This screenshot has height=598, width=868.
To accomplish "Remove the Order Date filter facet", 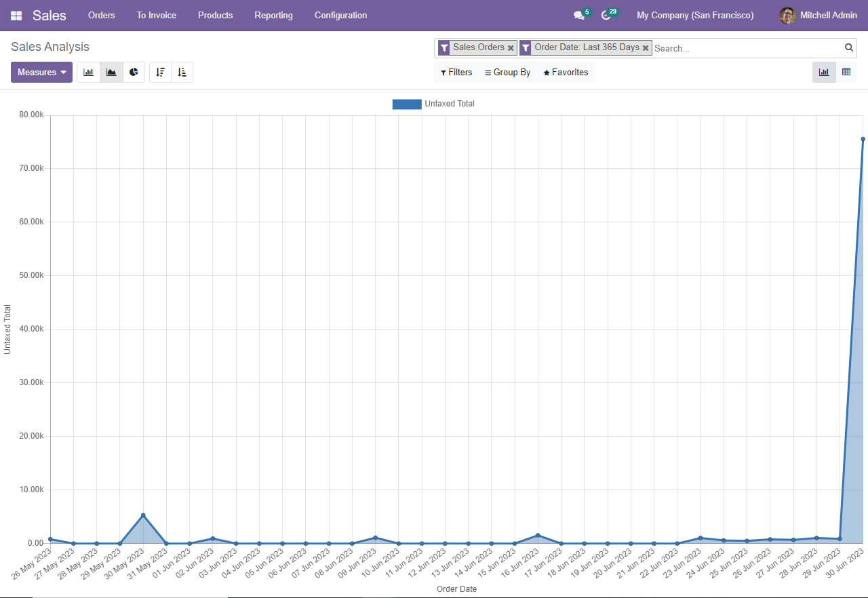I will pyautogui.click(x=646, y=48).
